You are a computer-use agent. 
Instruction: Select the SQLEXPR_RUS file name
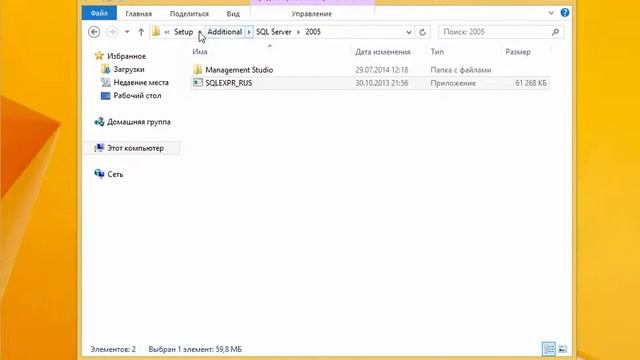coord(229,83)
